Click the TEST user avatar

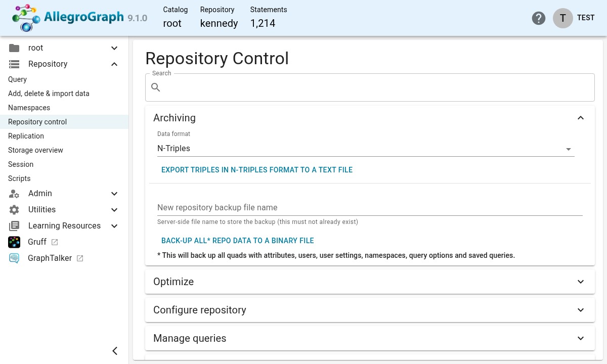(x=563, y=18)
